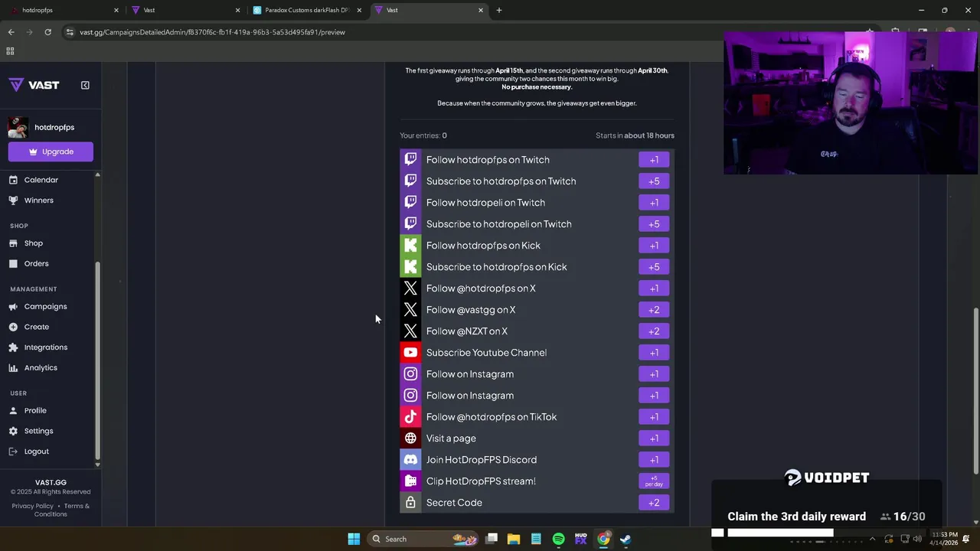Click the Integrations puzzle icon
This screenshot has width=980, height=551.
tap(13, 347)
